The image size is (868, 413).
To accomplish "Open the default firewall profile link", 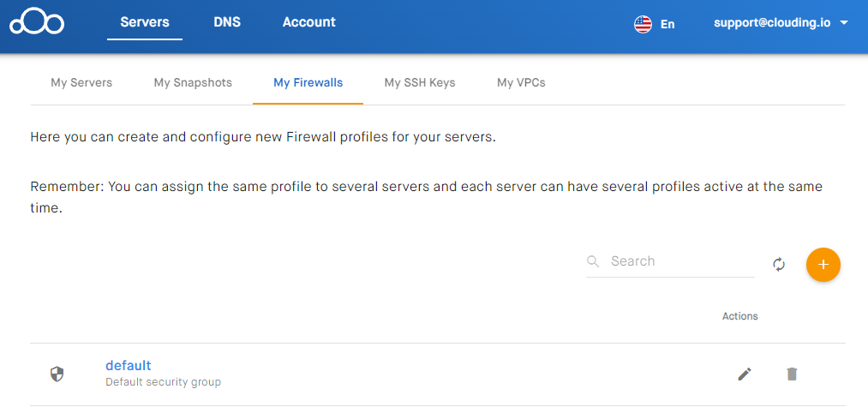I will [x=128, y=365].
